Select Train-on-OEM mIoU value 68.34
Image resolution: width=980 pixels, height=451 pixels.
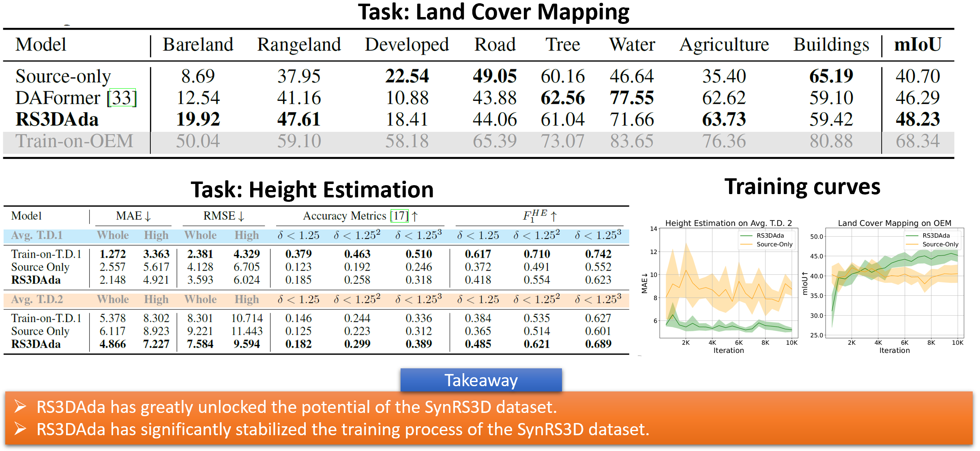(918, 141)
